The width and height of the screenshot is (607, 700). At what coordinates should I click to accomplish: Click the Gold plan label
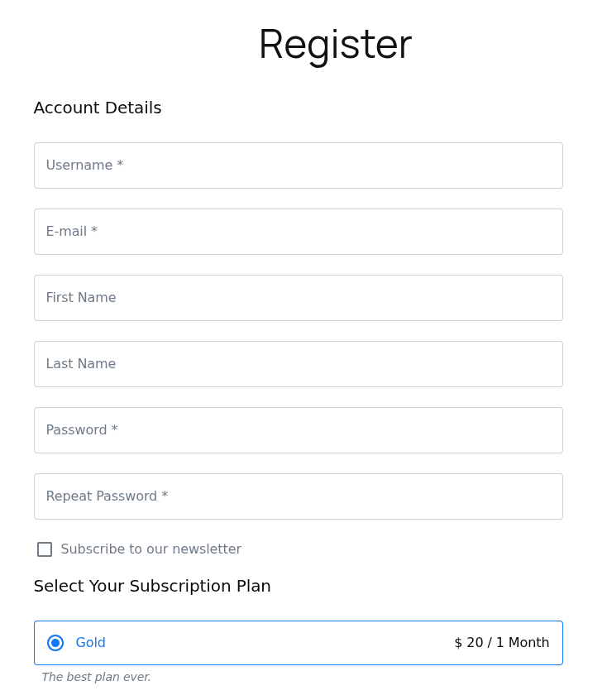pos(90,643)
